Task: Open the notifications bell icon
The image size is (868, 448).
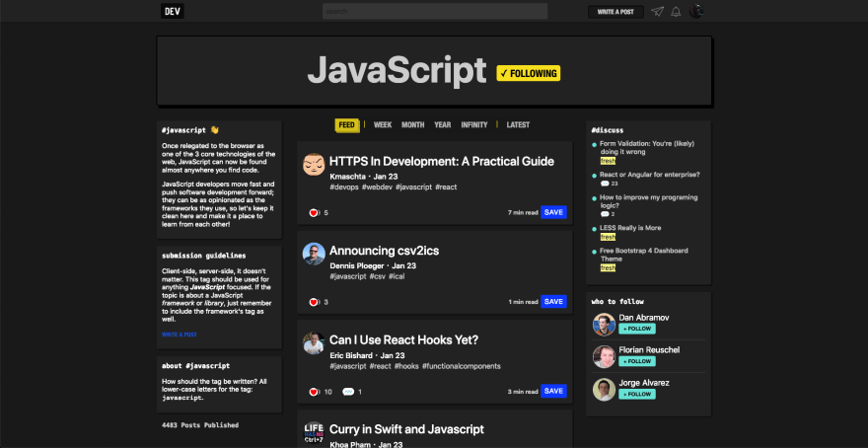Action: click(676, 12)
